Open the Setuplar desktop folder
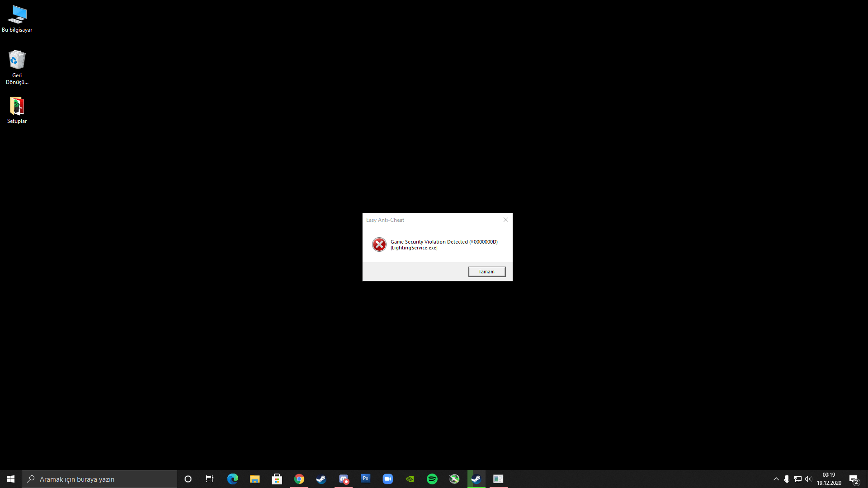This screenshot has width=868, height=488. coord(17,110)
